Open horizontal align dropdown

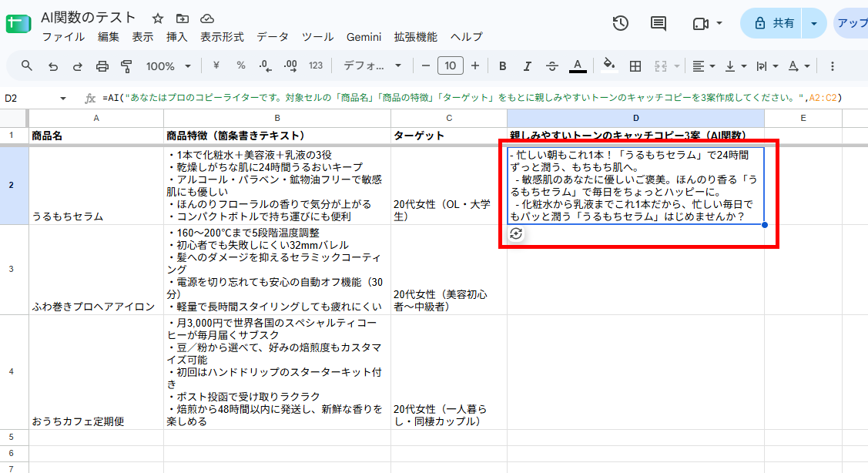click(704, 66)
